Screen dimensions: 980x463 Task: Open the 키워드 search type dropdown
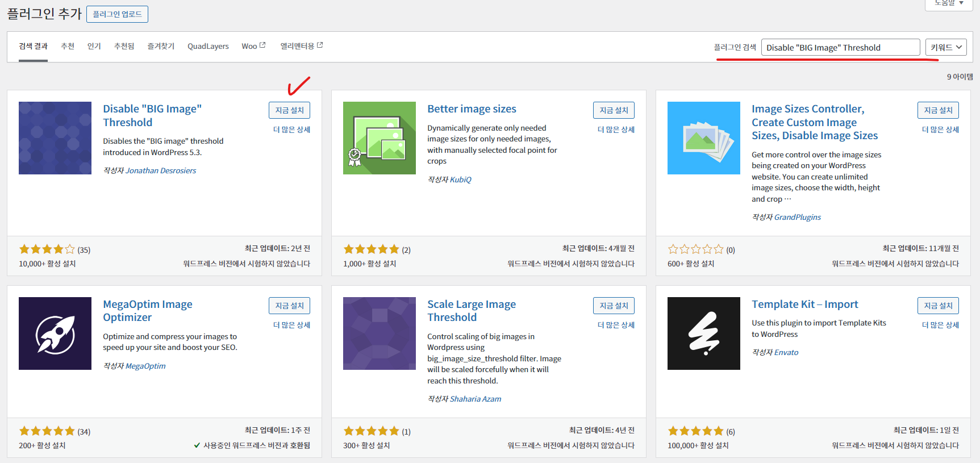[x=946, y=47]
